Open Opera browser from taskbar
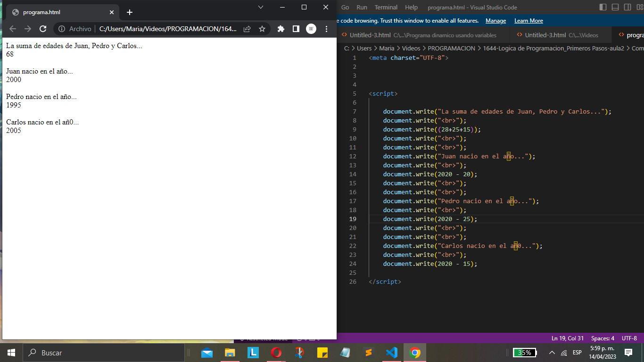This screenshot has height=362, width=644. click(276, 353)
